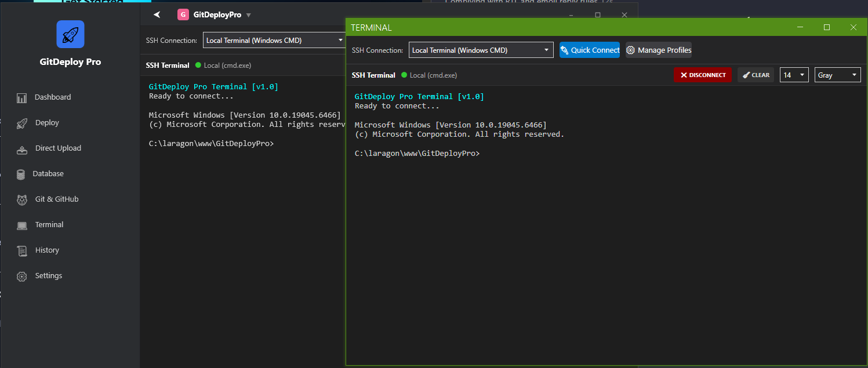Click the Terminal monitor icon in sidebar
The image size is (868, 368).
[x=22, y=225]
